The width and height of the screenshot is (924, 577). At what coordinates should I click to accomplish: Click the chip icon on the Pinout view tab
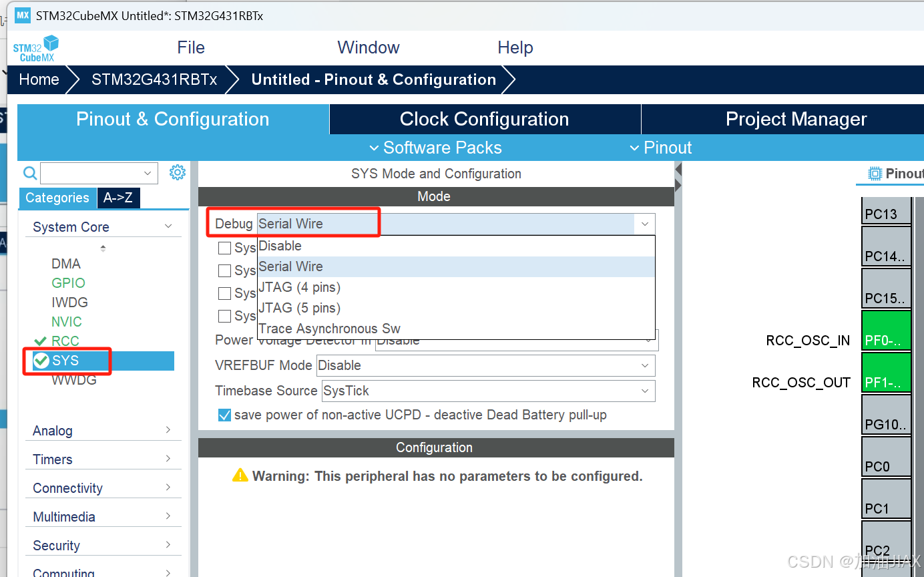click(875, 174)
